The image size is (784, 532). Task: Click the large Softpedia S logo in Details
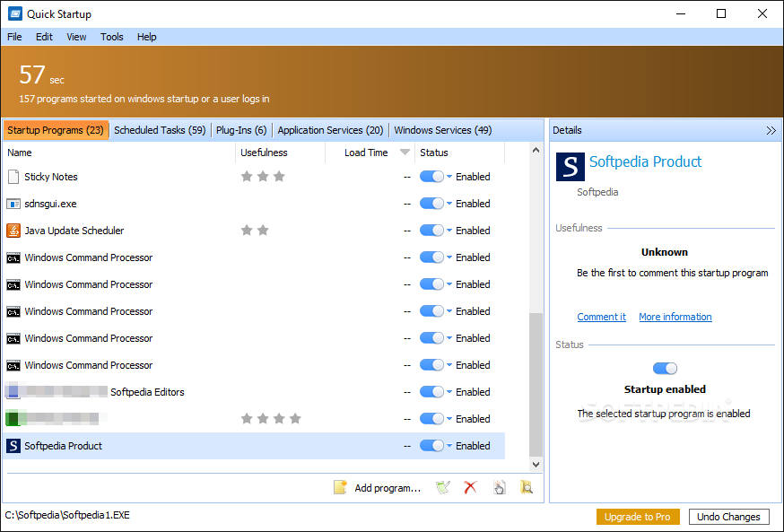pos(570,167)
